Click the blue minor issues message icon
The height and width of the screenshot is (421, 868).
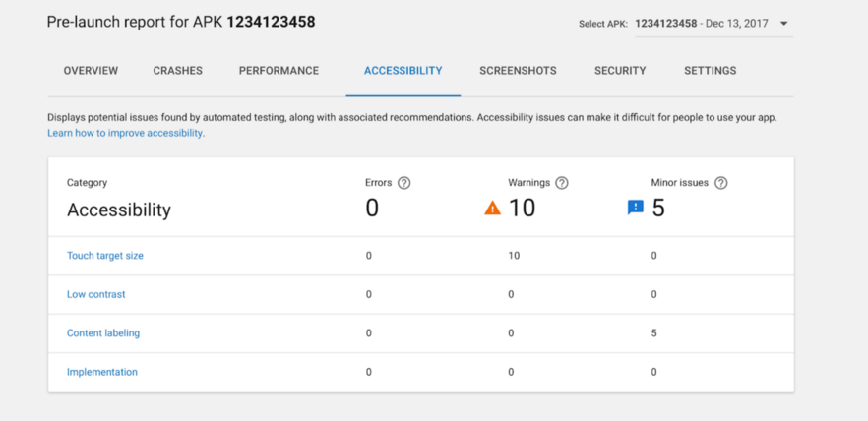click(x=636, y=208)
